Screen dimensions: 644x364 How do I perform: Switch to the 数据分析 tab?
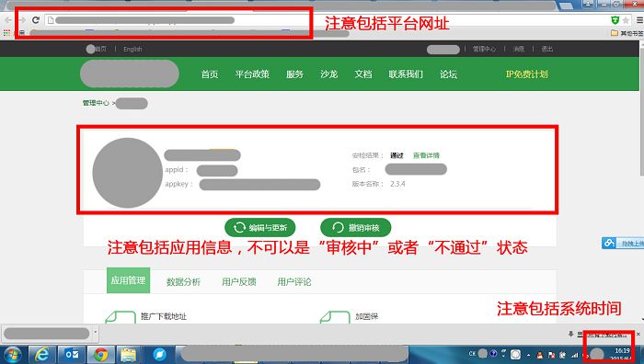click(183, 282)
